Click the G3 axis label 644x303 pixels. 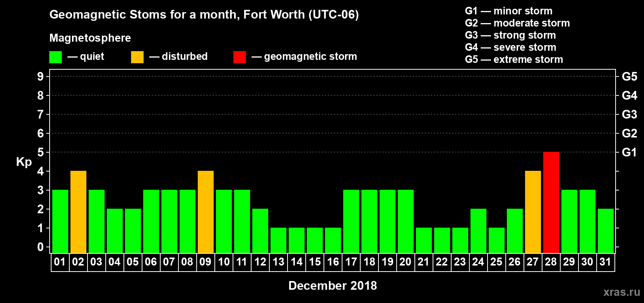[629, 114]
